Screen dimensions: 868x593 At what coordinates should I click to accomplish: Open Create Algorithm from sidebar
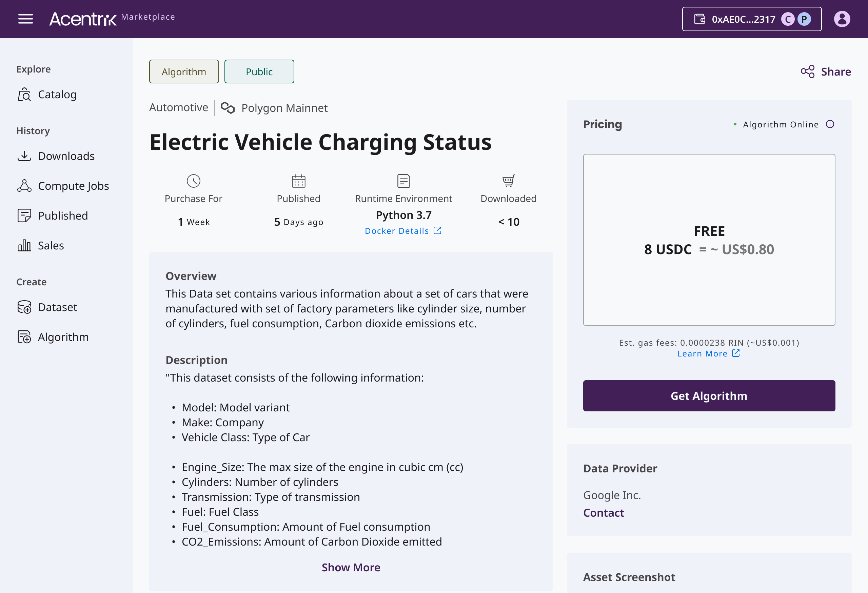pos(63,337)
